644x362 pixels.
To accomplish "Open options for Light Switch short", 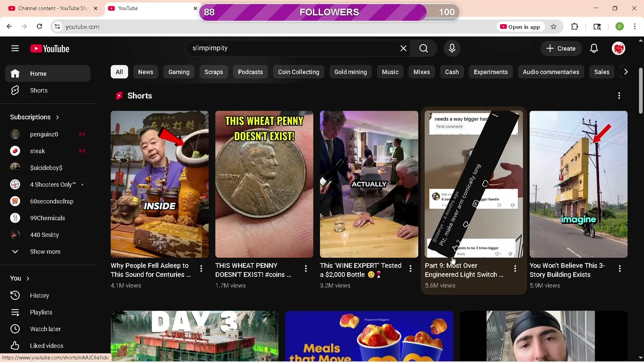I will (x=515, y=269).
